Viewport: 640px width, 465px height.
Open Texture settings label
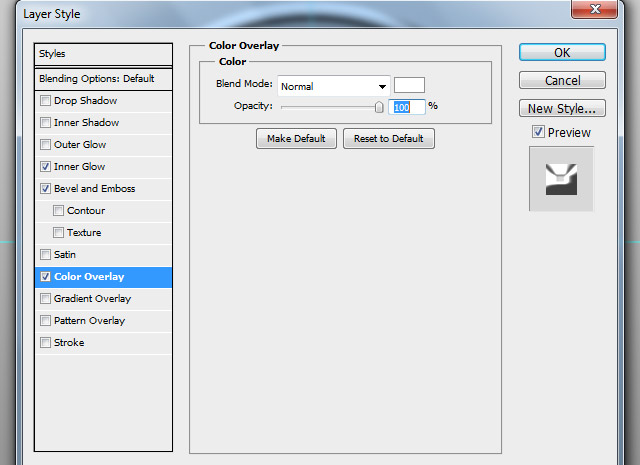84,233
